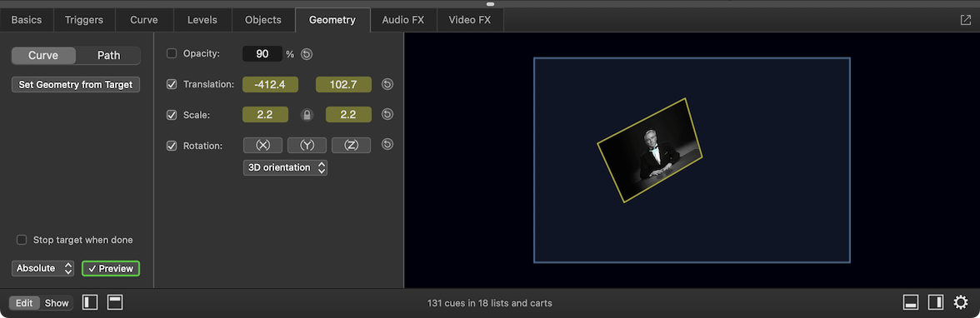
Task: Select the Curve segment
Action: pos(43,56)
